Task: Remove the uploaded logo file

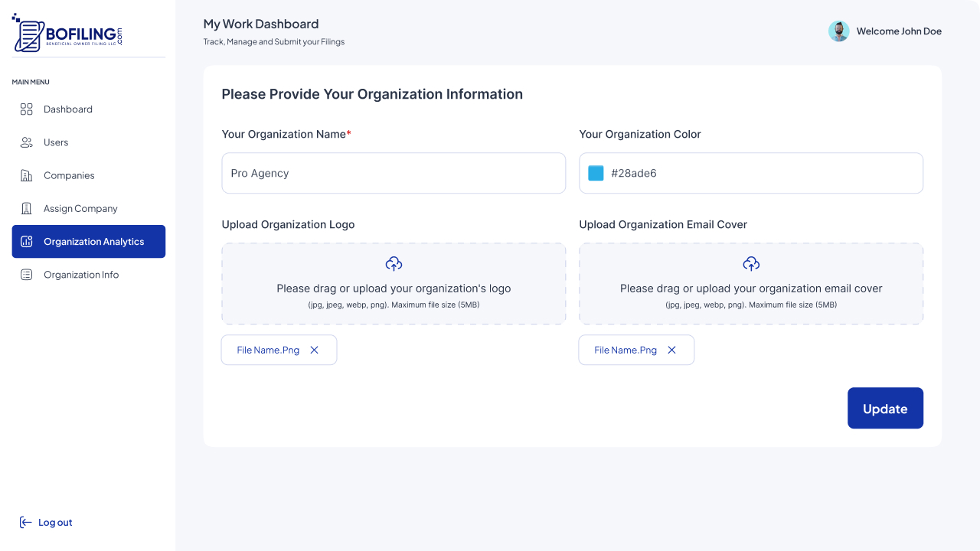Action: tap(314, 350)
